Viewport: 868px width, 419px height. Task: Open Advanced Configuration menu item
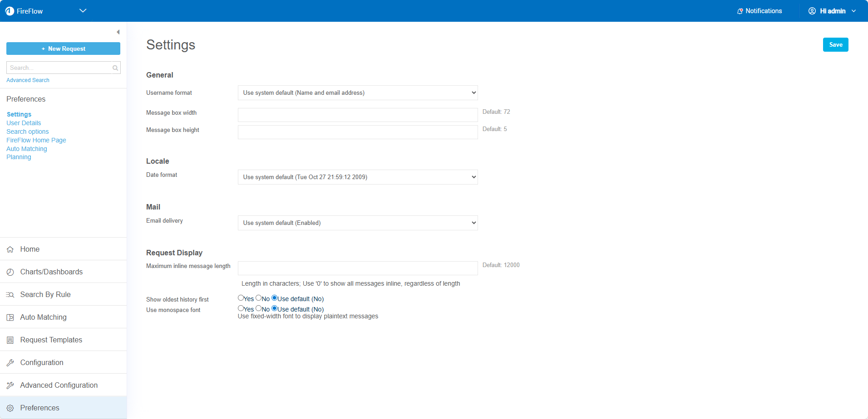(59, 385)
